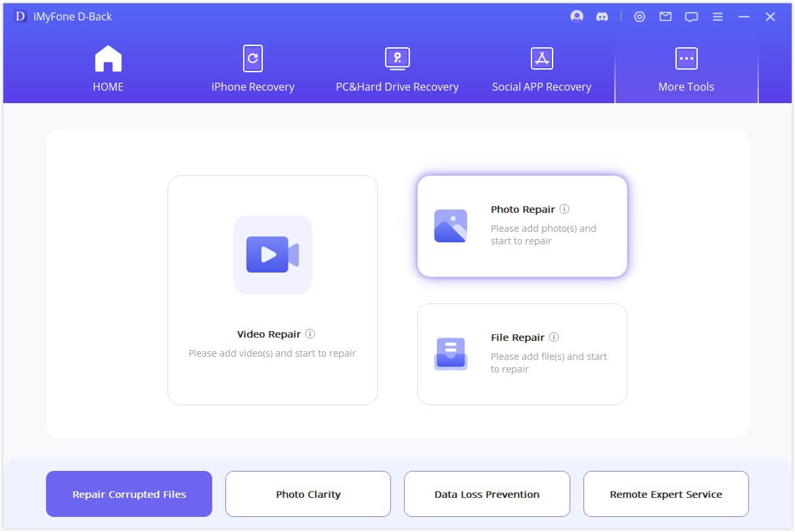
Task: Select Repair Corrupted Files button
Action: tap(129, 494)
